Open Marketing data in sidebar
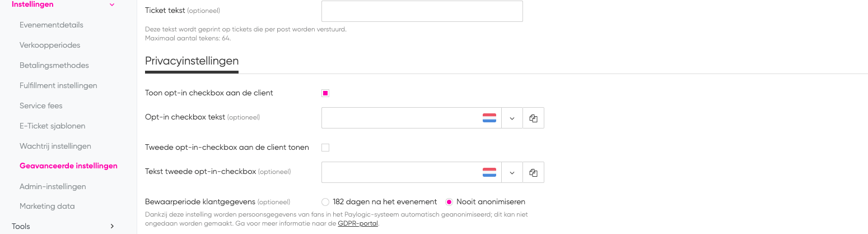Image resolution: width=868 pixels, height=234 pixels. pyautogui.click(x=47, y=206)
